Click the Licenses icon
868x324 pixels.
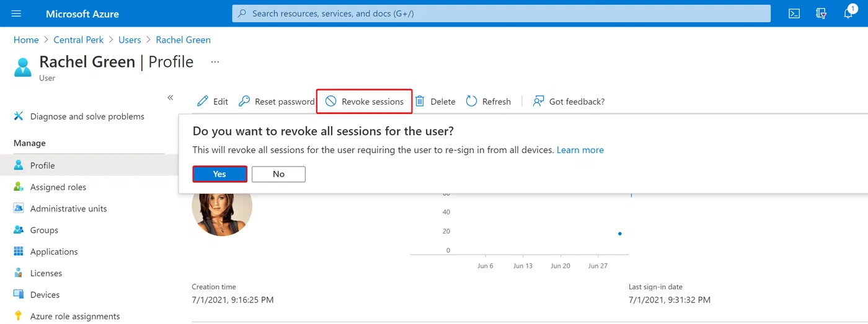point(19,273)
